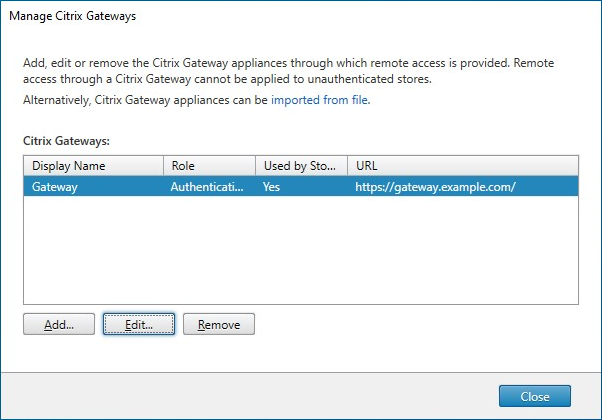Sort by URL column header
The image size is (602, 420).
[463, 165]
